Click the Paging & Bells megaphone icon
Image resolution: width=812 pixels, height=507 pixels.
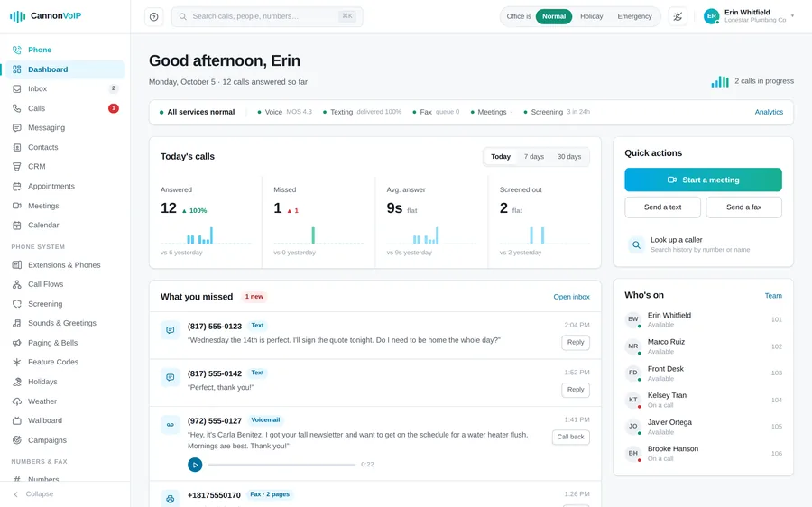pyautogui.click(x=17, y=343)
